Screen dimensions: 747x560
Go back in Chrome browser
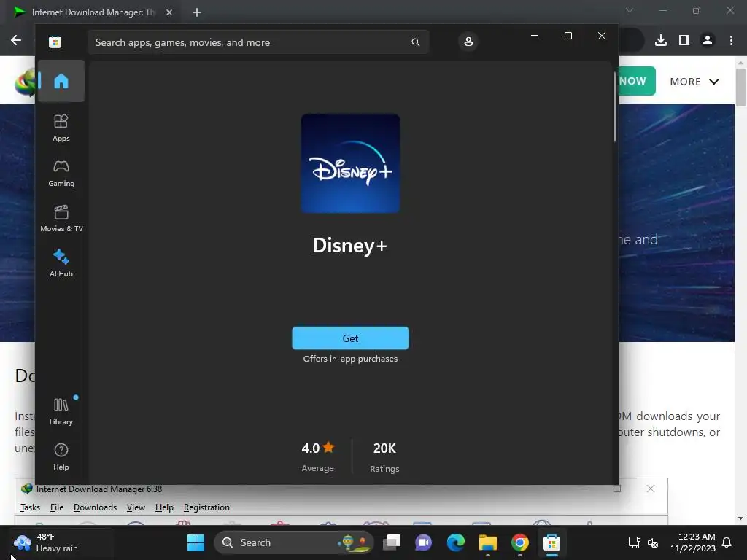[x=16, y=40]
